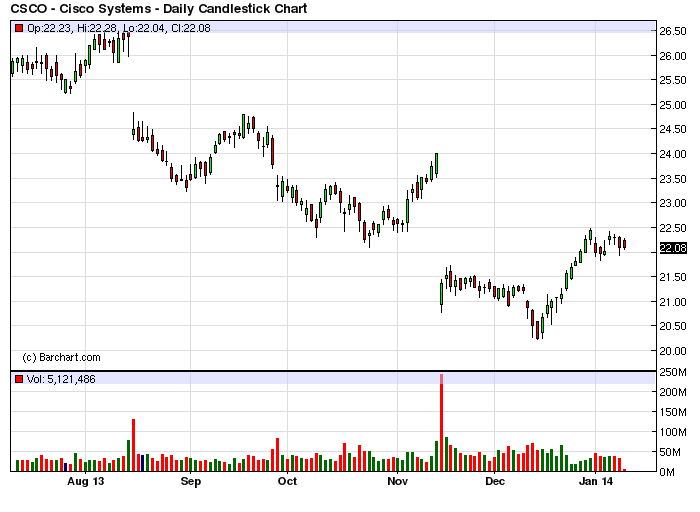Click the 'Oct' date axis label
700x512 pixels.
click(x=287, y=481)
